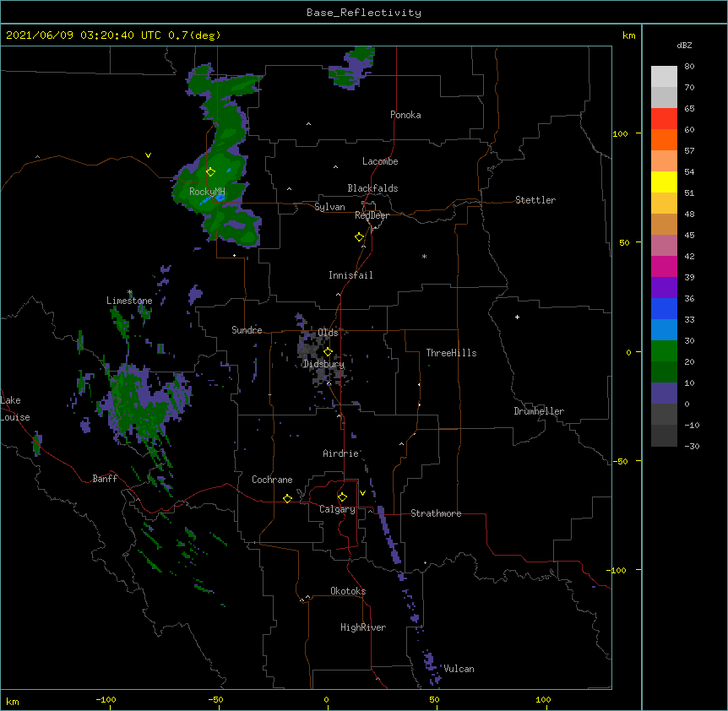The height and width of the screenshot is (711, 728).
Task: Click the Lake Louise label
Action: coord(15,409)
